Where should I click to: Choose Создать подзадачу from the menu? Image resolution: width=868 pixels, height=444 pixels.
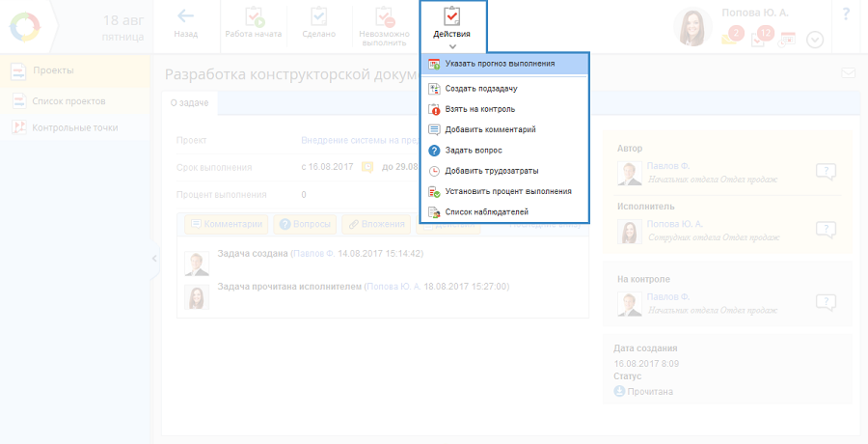click(x=487, y=89)
